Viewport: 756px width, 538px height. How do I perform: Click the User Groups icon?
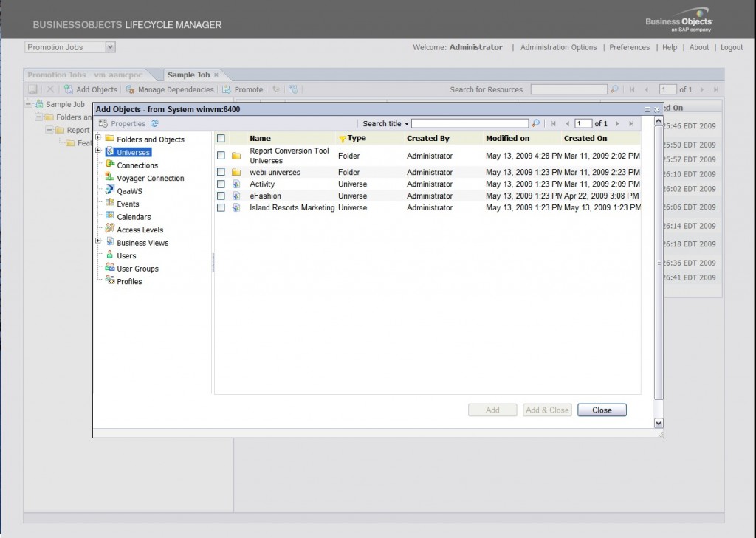[x=109, y=268]
